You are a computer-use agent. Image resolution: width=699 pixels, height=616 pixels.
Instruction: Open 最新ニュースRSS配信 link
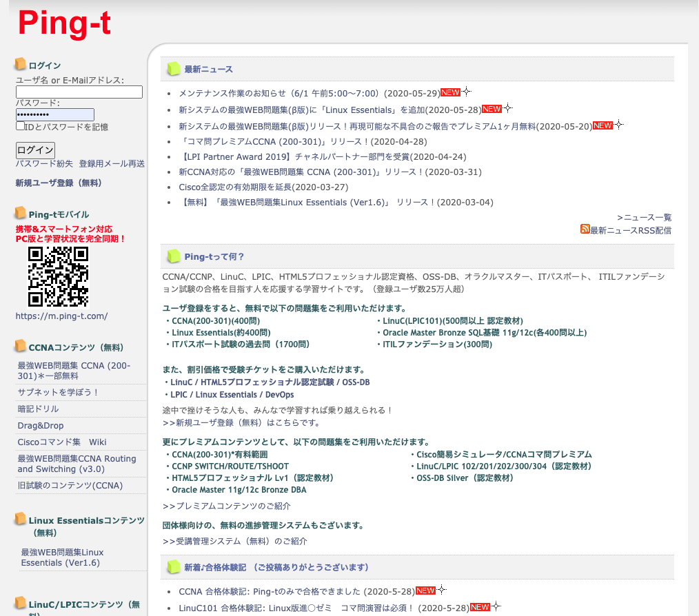631,230
